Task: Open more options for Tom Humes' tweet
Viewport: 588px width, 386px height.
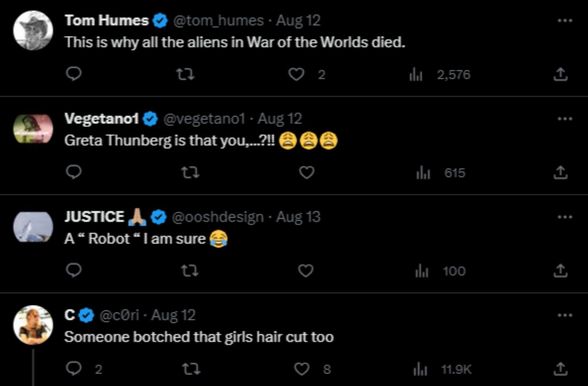Action: (x=565, y=21)
